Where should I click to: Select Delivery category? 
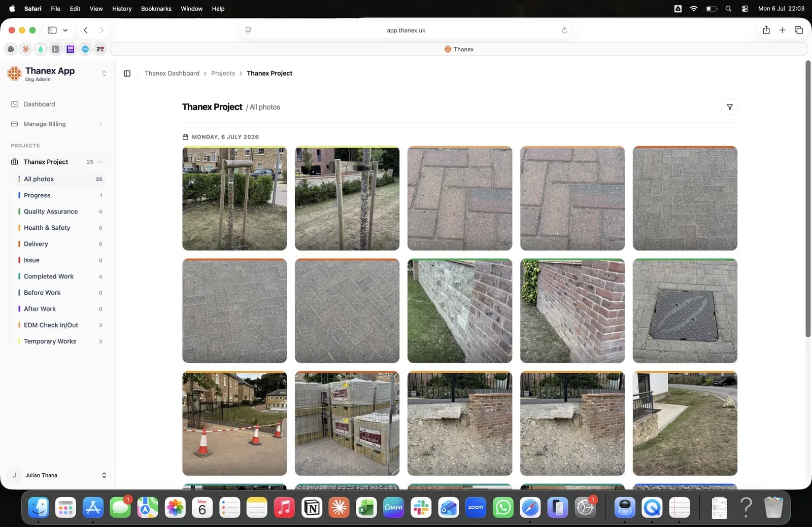tap(59, 244)
